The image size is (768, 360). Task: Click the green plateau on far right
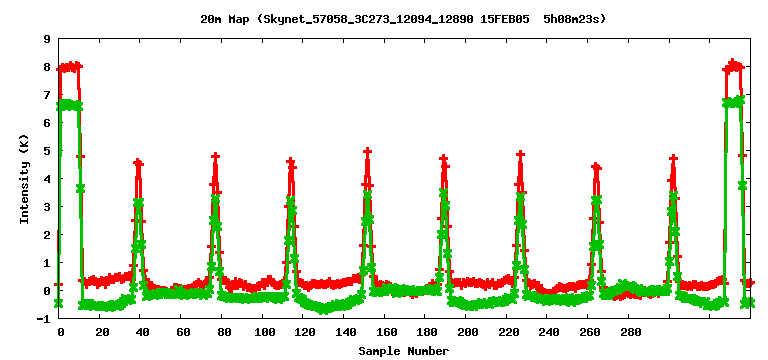tap(733, 102)
